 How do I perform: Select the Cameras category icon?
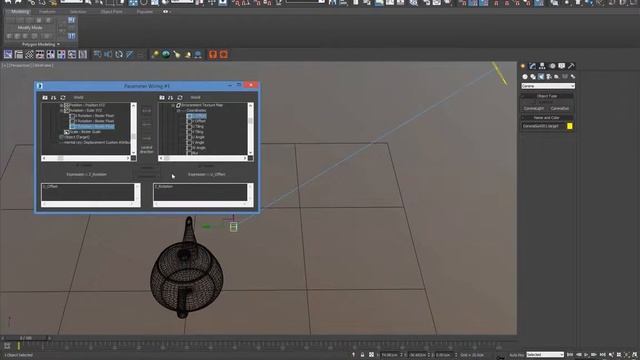[x=549, y=76]
